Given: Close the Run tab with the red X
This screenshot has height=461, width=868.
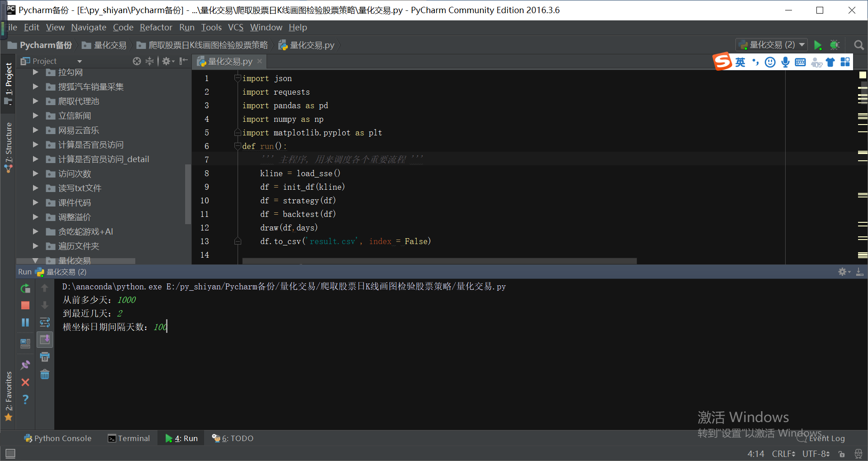Looking at the screenshot, I should point(25,382).
